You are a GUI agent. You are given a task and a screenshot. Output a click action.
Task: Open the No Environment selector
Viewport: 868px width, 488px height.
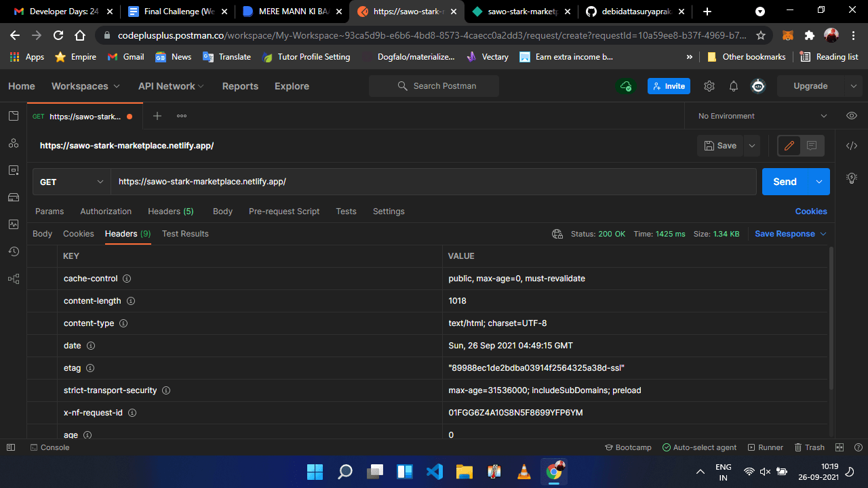point(762,116)
